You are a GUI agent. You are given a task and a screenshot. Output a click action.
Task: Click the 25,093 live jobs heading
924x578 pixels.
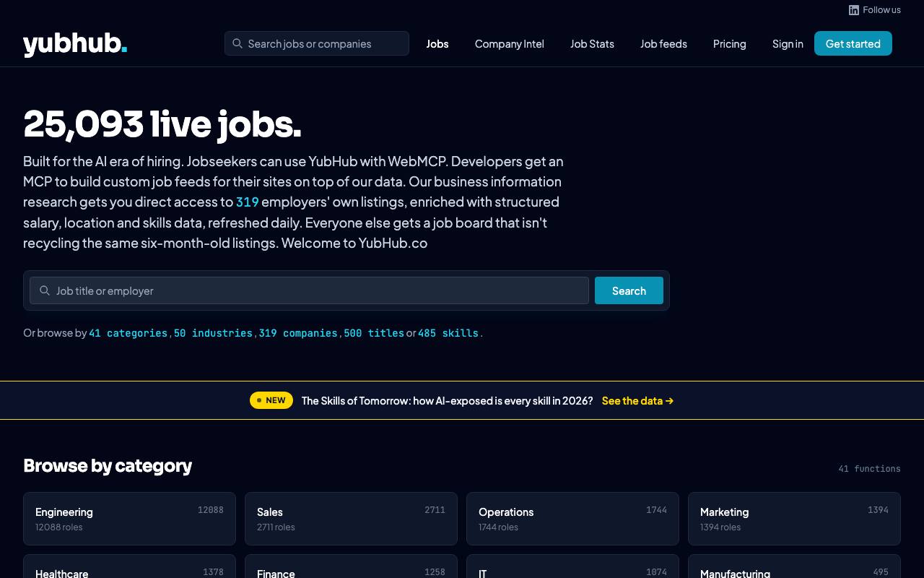coord(162,124)
